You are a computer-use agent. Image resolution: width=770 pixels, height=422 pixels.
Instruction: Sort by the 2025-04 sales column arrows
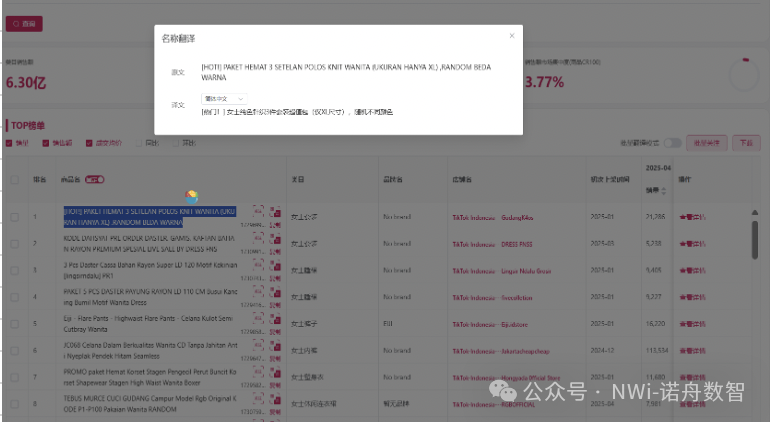click(x=664, y=190)
